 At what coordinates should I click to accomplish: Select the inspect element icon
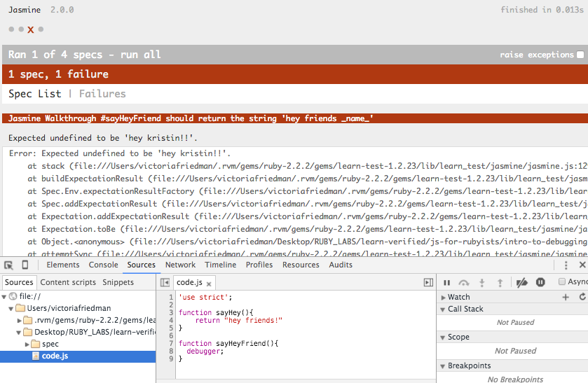pyautogui.click(x=8, y=265)
